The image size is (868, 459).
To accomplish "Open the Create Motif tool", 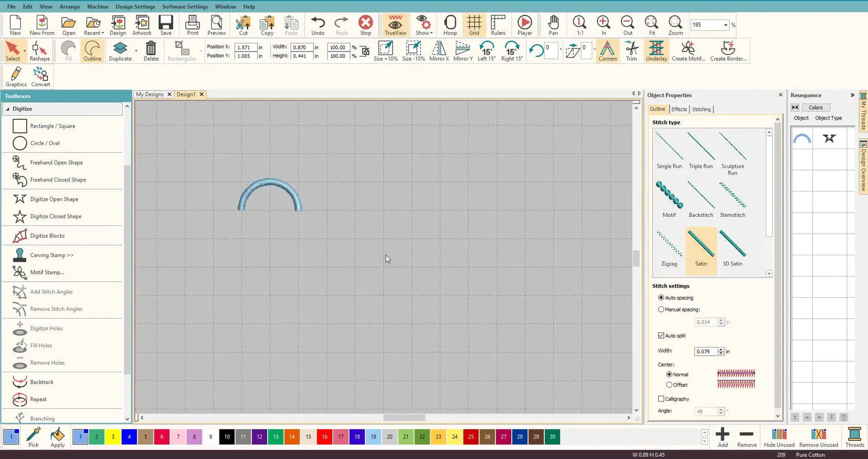I will point(689,51).
